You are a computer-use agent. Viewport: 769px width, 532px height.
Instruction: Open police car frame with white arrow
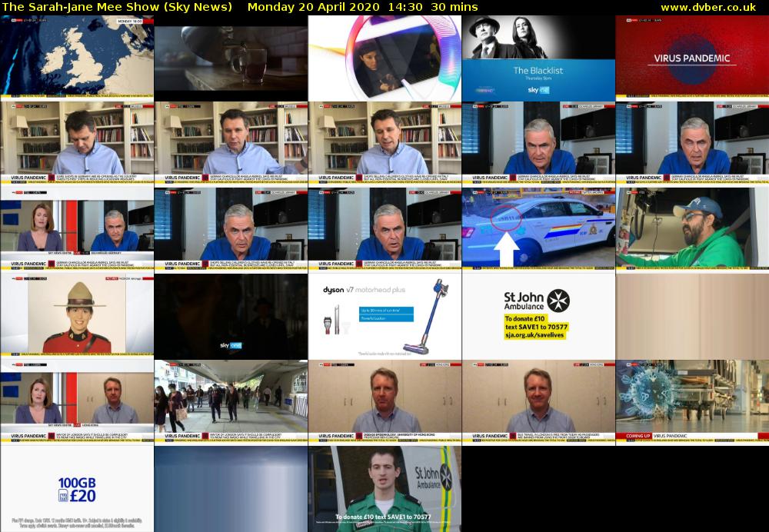point(538,230)
